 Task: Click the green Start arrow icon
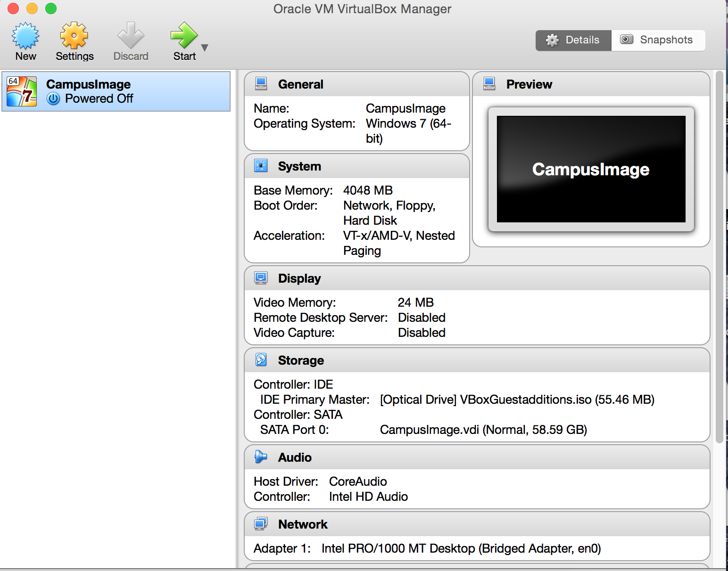(x=183, y=36)
